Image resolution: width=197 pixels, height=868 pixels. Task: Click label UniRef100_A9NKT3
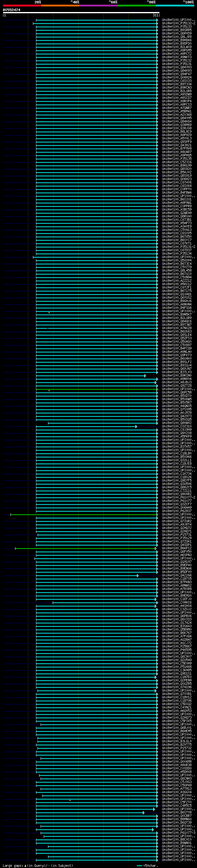(x=177, y=57)
